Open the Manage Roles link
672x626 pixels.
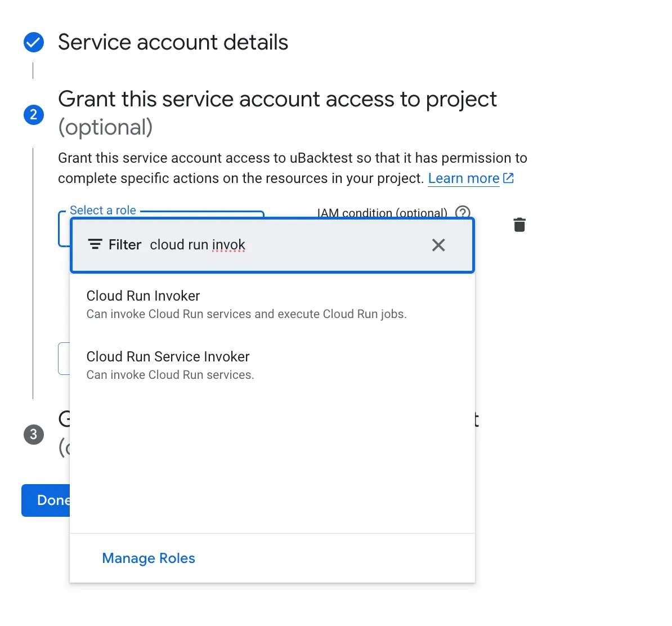149,558
